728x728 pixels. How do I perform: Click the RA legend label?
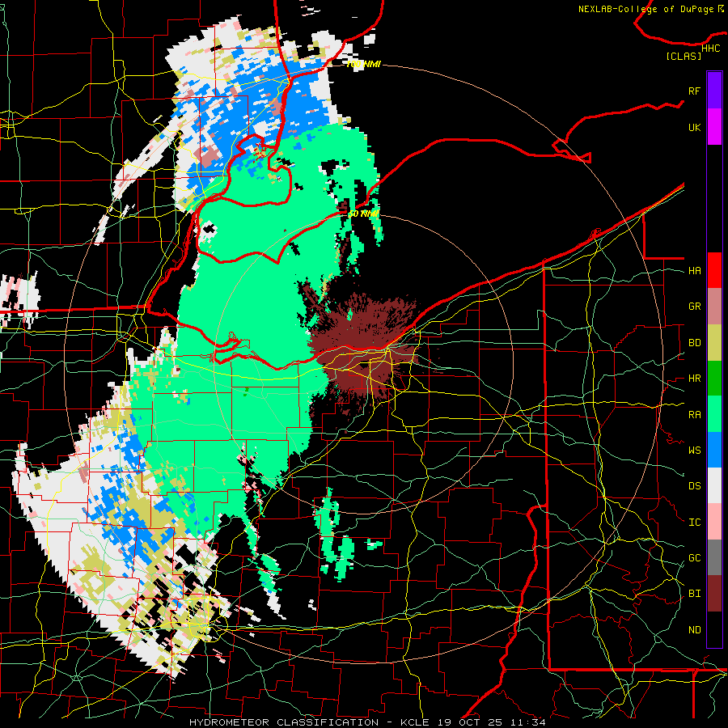point(694,415)
